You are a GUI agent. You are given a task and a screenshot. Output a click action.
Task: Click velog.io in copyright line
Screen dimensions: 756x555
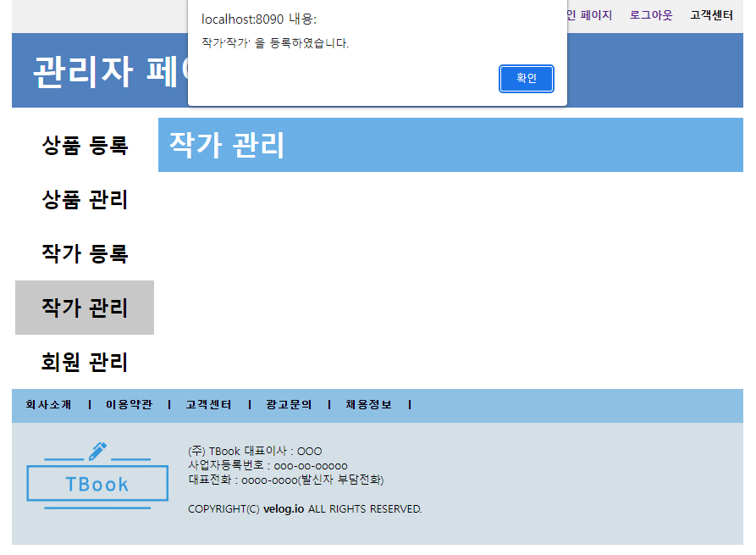(x=284, y=509)
